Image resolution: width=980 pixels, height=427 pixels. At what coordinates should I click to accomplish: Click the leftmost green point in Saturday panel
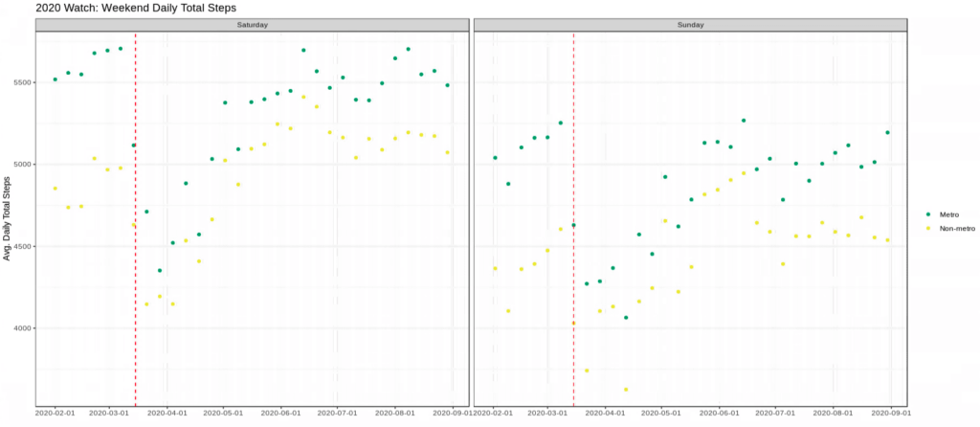[x=55, y=79]
